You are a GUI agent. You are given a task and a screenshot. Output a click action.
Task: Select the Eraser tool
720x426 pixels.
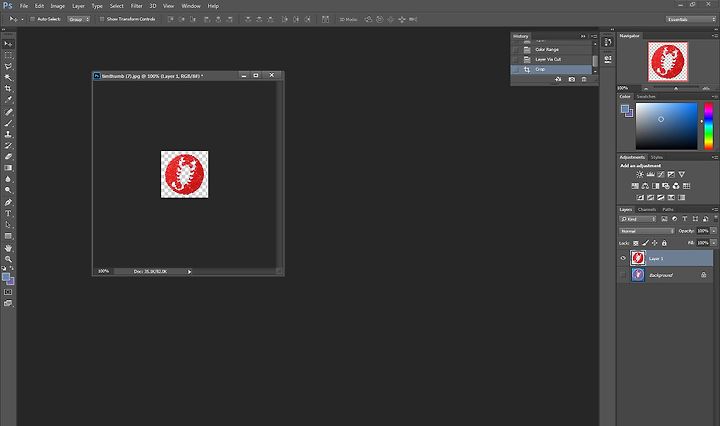tap(8, 157)
